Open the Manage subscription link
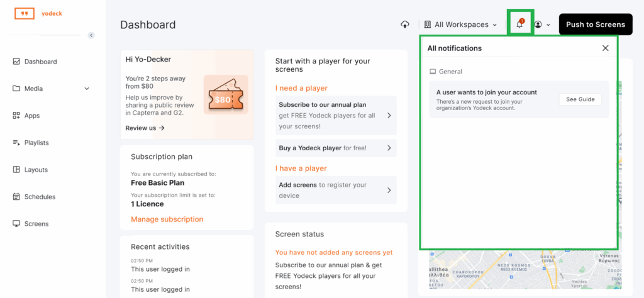 167,219
